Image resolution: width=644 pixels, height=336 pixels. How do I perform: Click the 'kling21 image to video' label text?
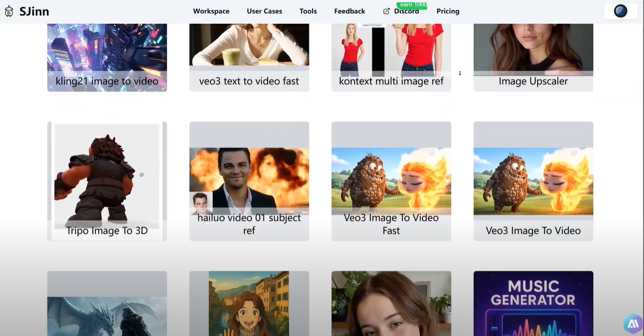(x=107, y=81)
